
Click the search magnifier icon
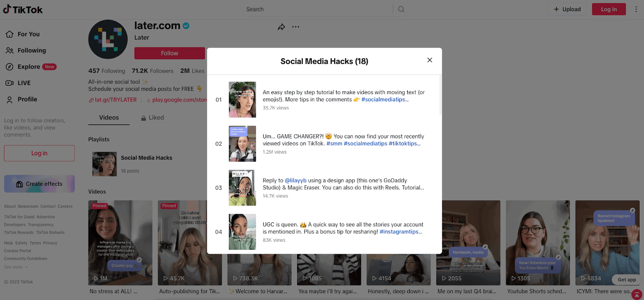coord(401,9)
